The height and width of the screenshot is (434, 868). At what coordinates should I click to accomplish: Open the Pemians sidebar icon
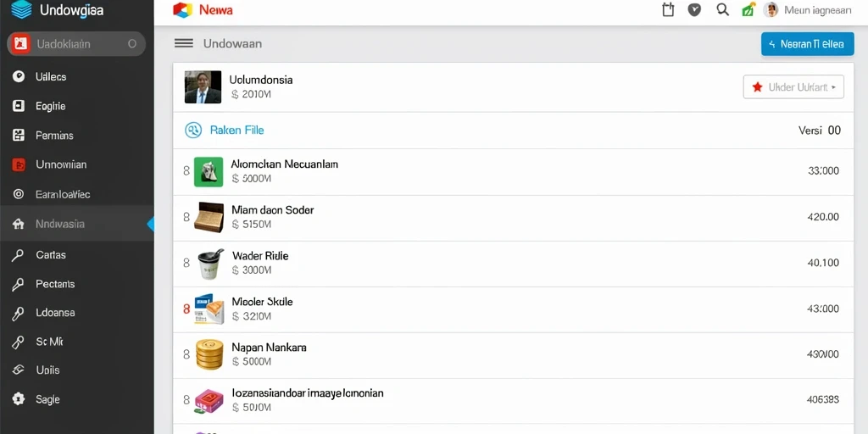19,135
